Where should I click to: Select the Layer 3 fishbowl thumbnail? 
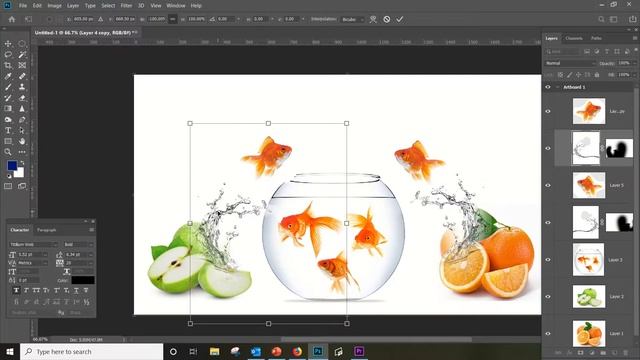[588, 260]
